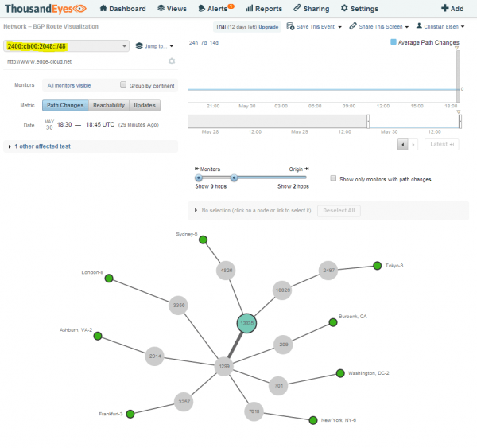Click the Deselect All button
477x448 pixels.
(339, 210)
